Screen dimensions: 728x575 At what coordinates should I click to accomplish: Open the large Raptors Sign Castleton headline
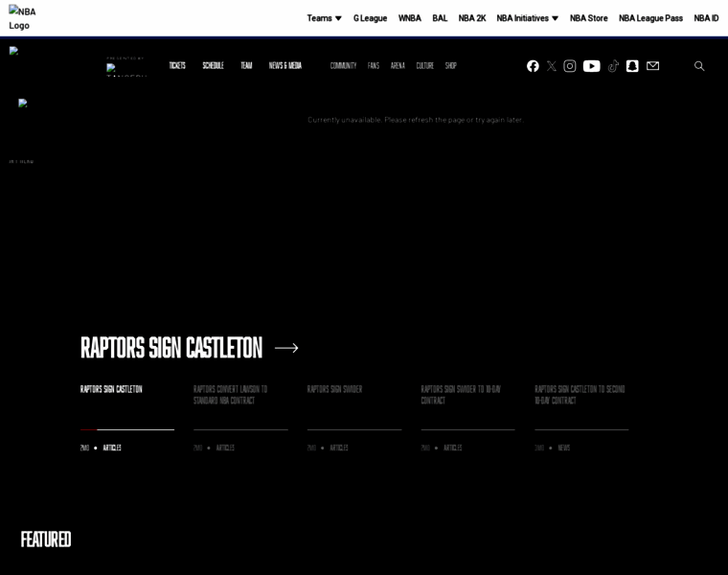pos(171,348)
